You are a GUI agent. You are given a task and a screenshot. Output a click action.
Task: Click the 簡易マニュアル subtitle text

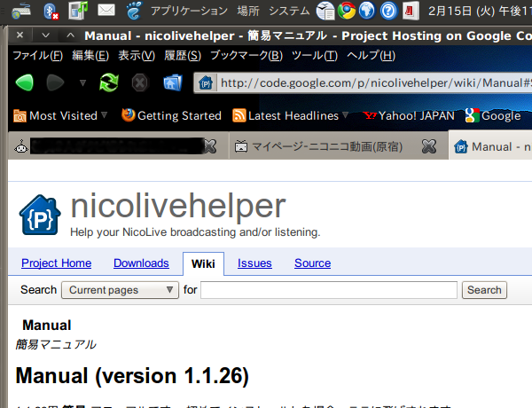[56, 344]
